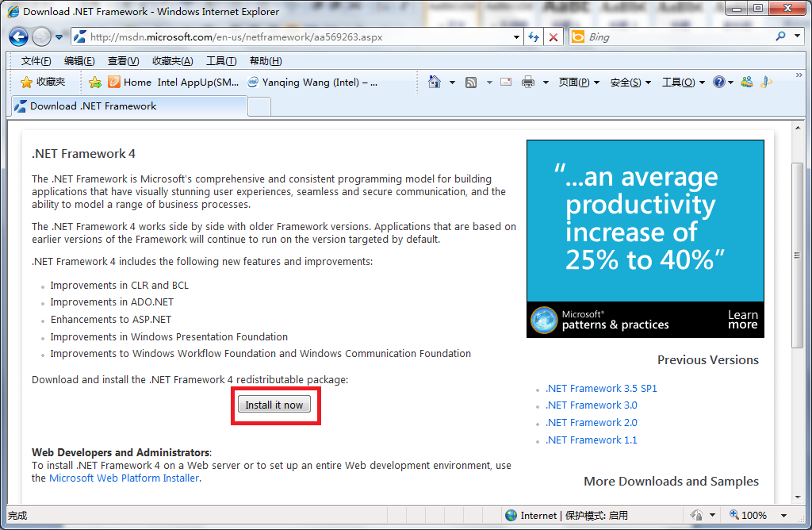Open the 收藏夹(A) menu in menu bar
This screenshot has height=530, width=812.
click(x=172, y=61)
